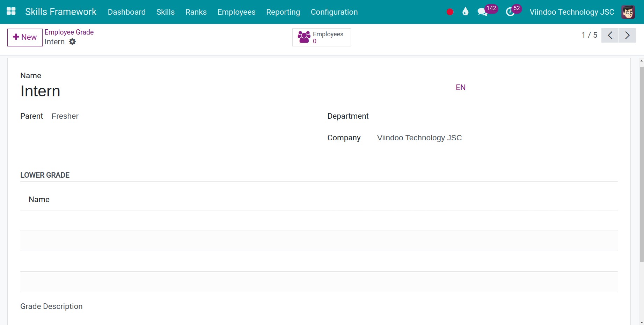Screen dimensions: 644x325
Task: Click the water drop icon in top bar
Action: tap(465, 12)
